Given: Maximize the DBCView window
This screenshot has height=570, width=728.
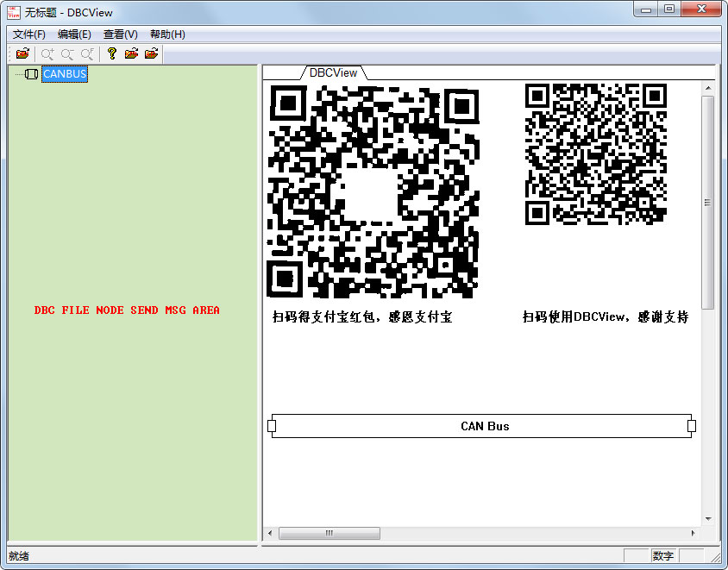Looking at the screenshot, I should click(x=669, y=9).
